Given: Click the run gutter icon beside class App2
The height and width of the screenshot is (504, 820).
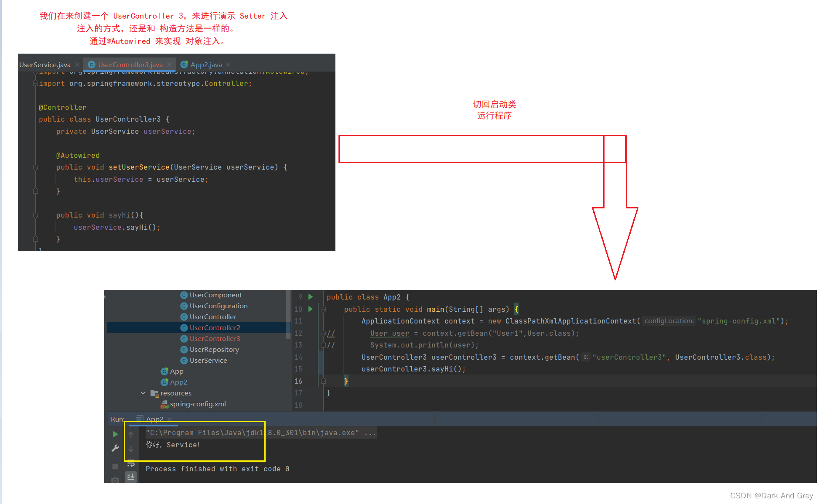Looking at the screenshot, I should (311, 297).
